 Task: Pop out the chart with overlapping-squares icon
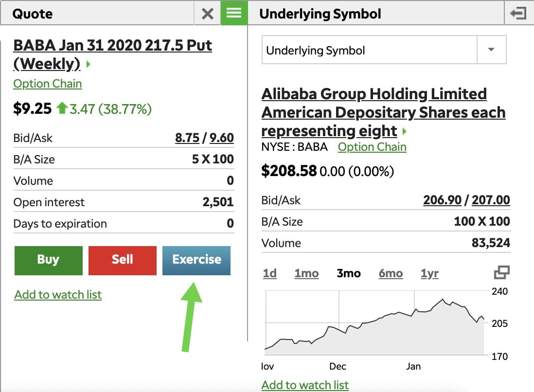tap(501, 272)
